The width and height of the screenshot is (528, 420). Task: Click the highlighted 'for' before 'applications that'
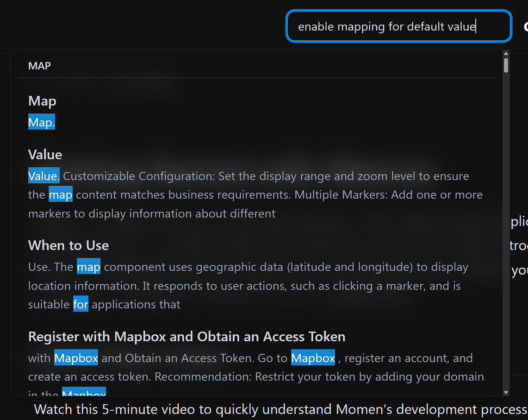[x=81, y=304]
